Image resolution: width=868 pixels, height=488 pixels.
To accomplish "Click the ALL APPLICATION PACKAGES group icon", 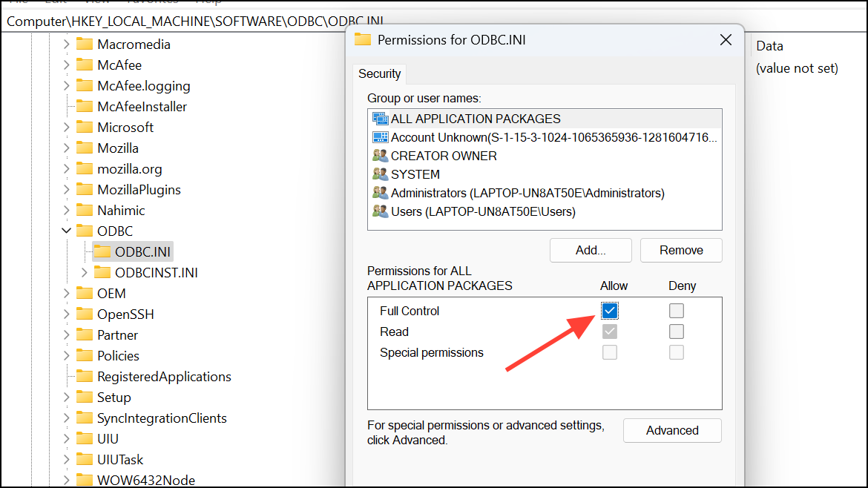I will point(379,118).
